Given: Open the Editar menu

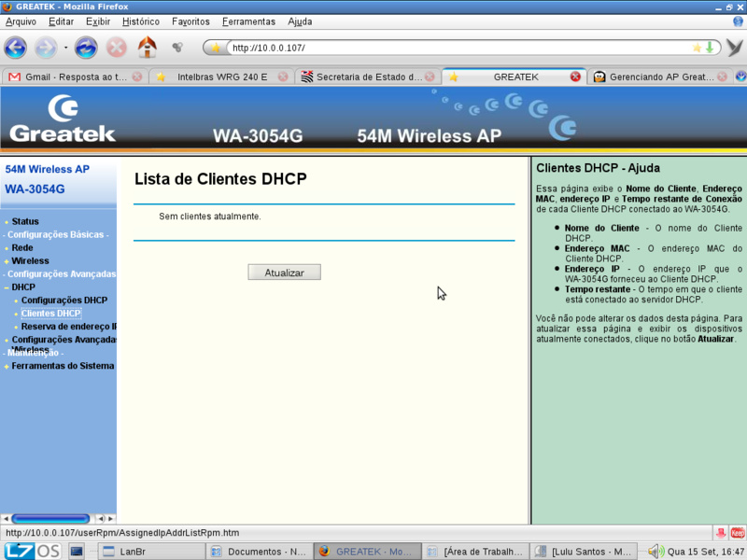Looking at the screenshot, I should click(x=61, y=21).
